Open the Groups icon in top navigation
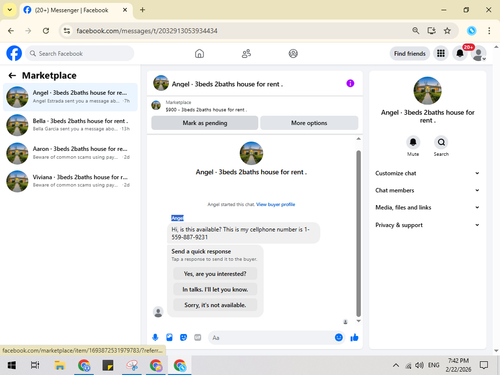Screen dimensions: 500x375 click(x=293, y=53)
